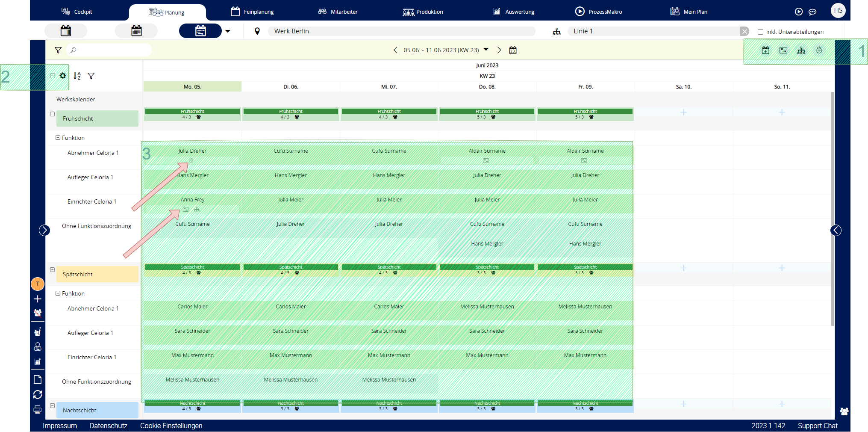Open the week range dropdown arrow

[x=486, y=50]
